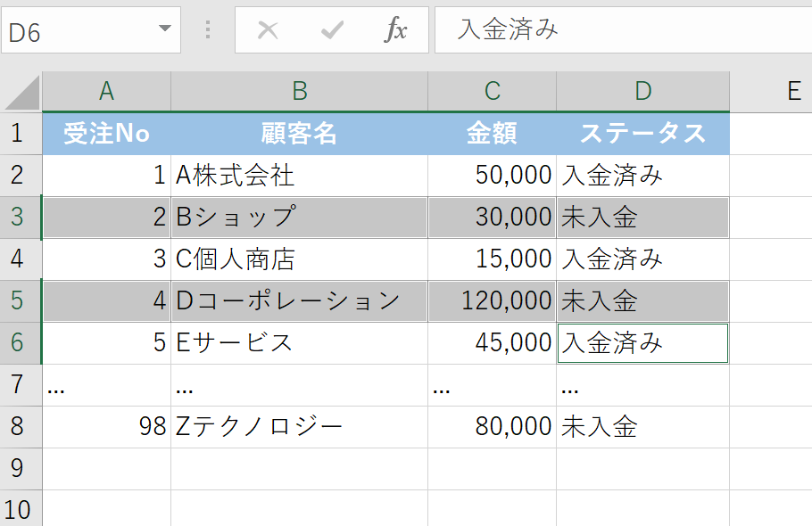Select cell containing A株式会社
The image size is (812, 526).
(x=299, y=176)
